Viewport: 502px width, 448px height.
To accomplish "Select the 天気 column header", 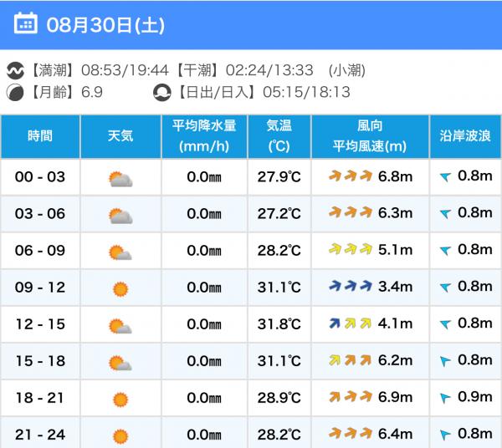I will point(120,136).
